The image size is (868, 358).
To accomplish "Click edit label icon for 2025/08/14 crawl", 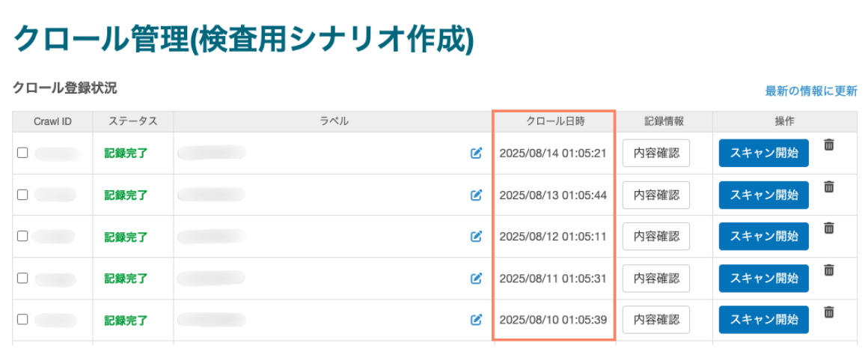I will 476,153.
